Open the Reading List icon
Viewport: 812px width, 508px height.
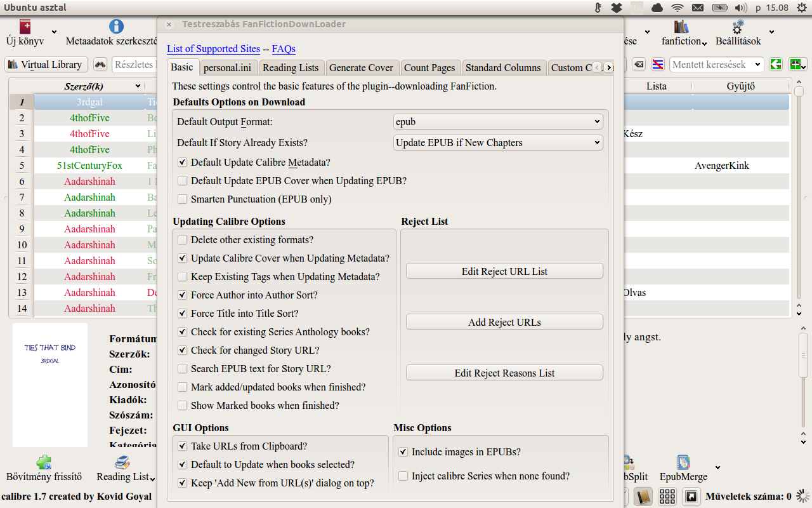(x=122, y=462)
